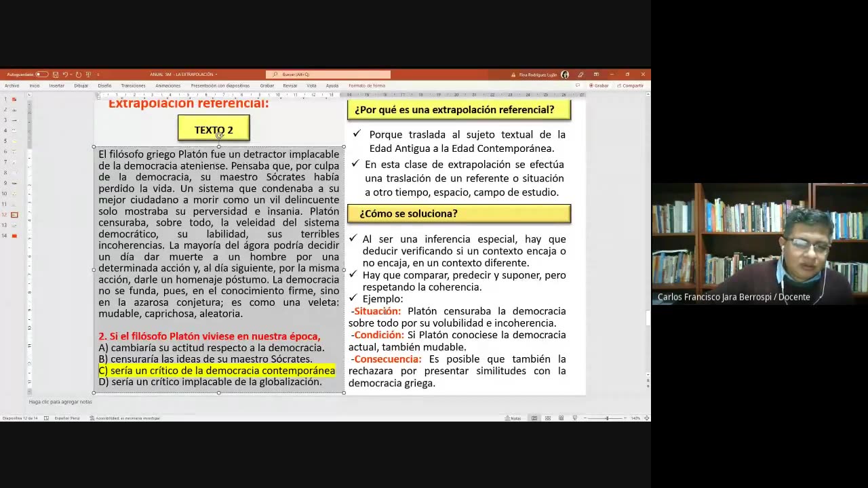This screenshot has height=488, width=868.
Task: Click the ¿Cómo se soluciona? yellow box
Action: coord(459,213)
